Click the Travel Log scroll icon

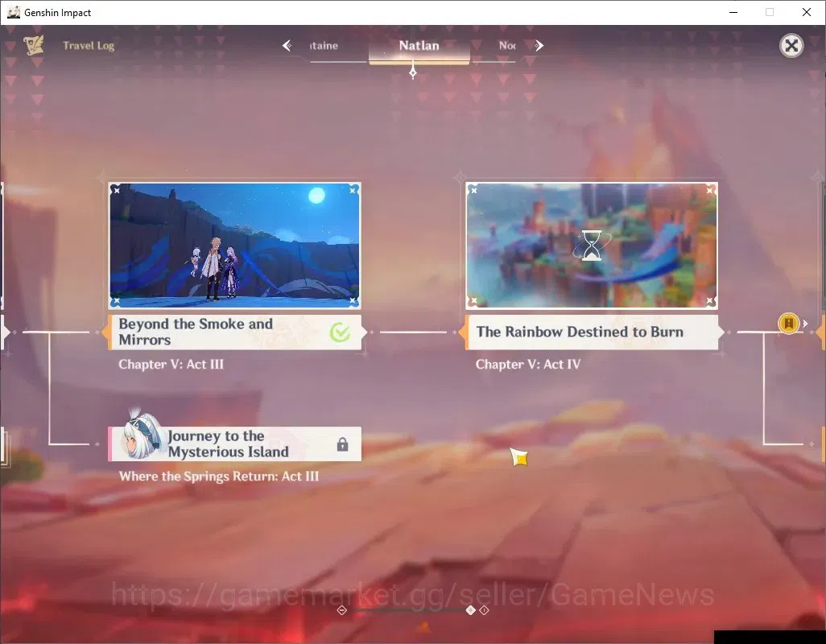pyautogui.click(x=34, y=45)
